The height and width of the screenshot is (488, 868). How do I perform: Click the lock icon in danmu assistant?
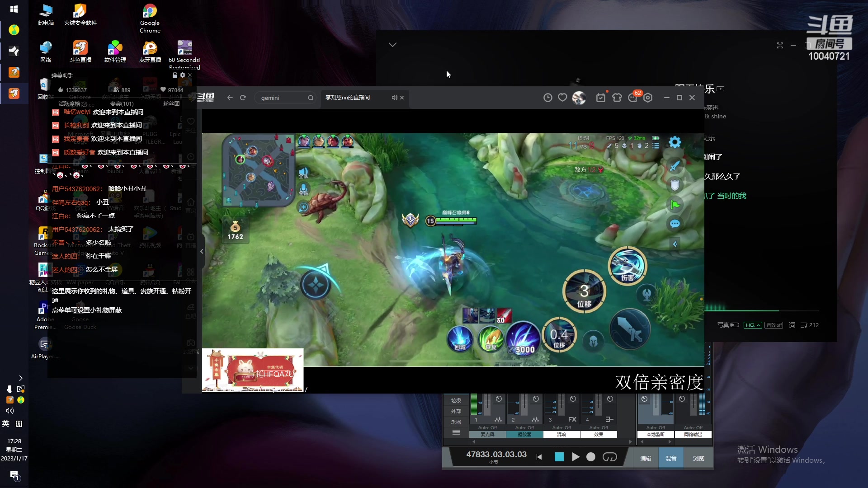tap(175, 75)
